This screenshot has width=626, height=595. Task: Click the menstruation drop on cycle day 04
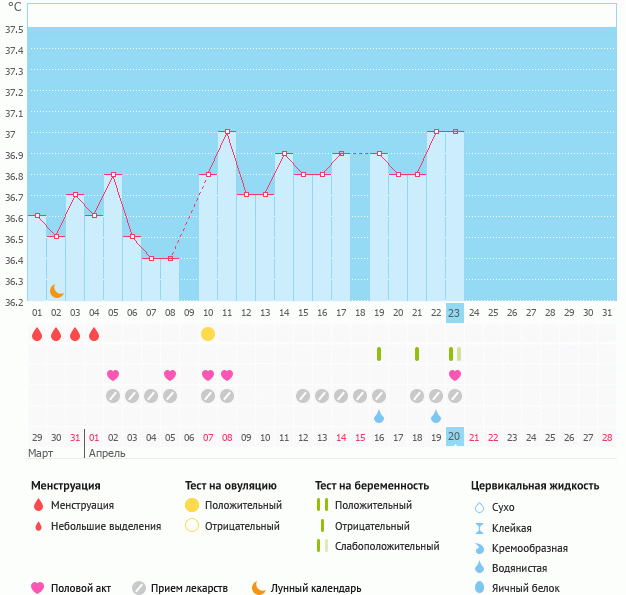(94, 334)
